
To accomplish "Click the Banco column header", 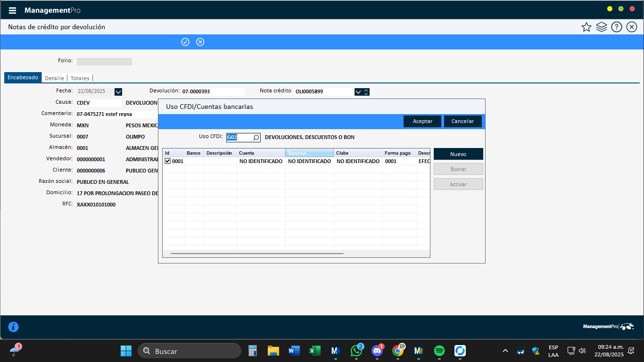I will click(x=194, y=153).
